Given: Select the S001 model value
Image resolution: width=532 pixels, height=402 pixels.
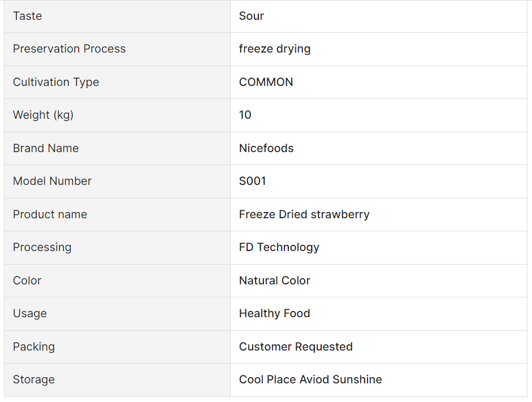Looking at the screenshot, I should tap(252, 181).
